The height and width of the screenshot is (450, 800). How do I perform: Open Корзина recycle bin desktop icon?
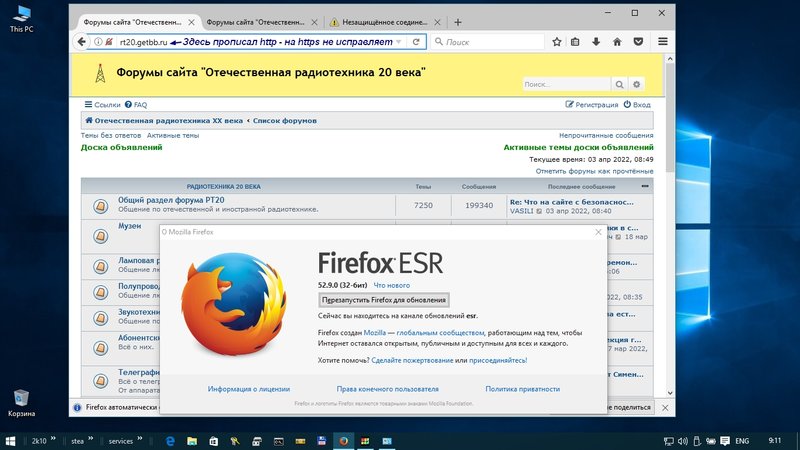(x=21, y=403)
